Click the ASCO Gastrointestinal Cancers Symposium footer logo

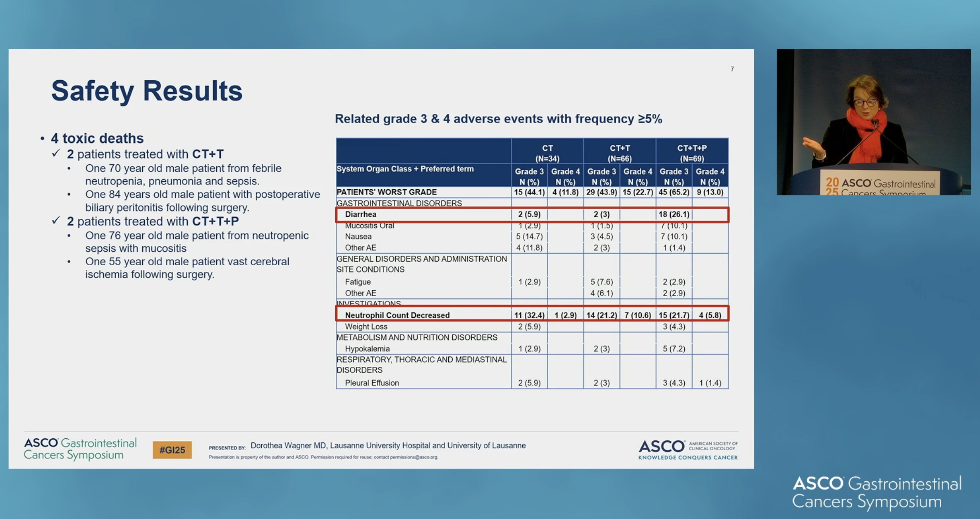[80, 449]
